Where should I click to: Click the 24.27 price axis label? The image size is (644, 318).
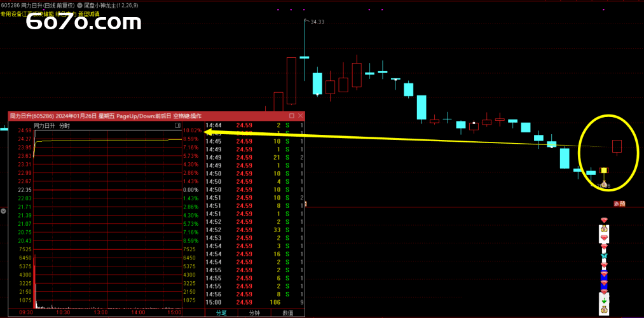click(25, 139)
